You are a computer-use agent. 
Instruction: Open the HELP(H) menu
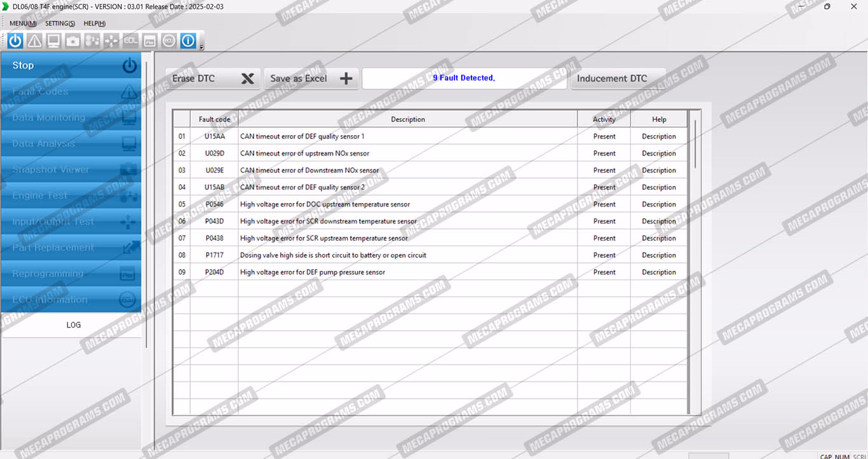click(95, 23)
